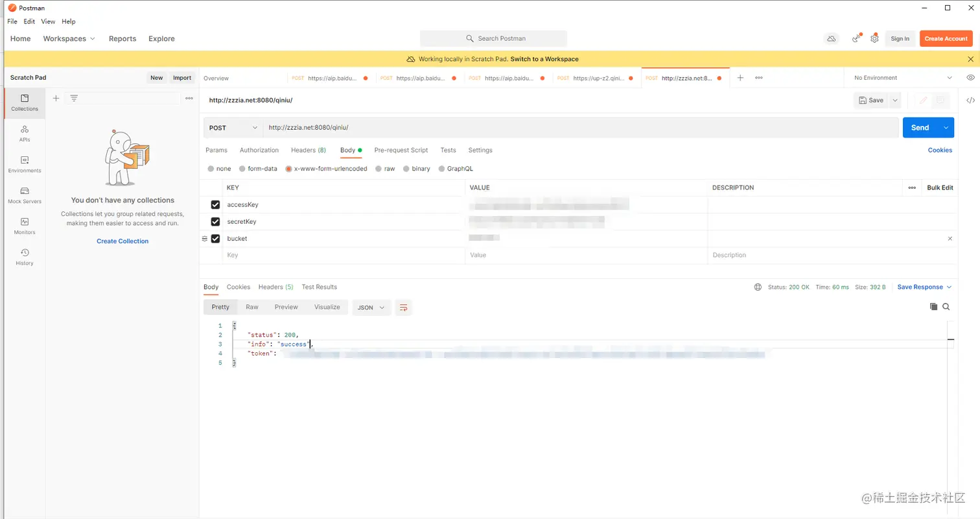Select the form-data body type radio

click(x=242, y=169)
